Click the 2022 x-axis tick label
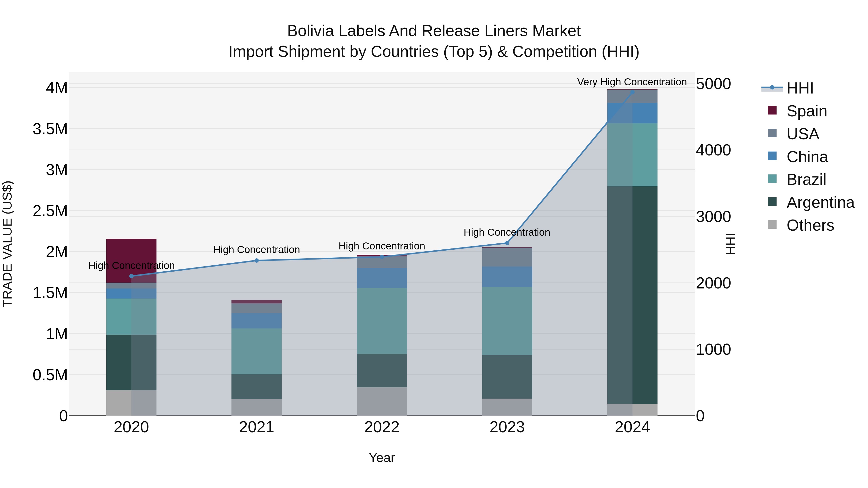Screen dimensions: 868x488 tap(382, 427)
